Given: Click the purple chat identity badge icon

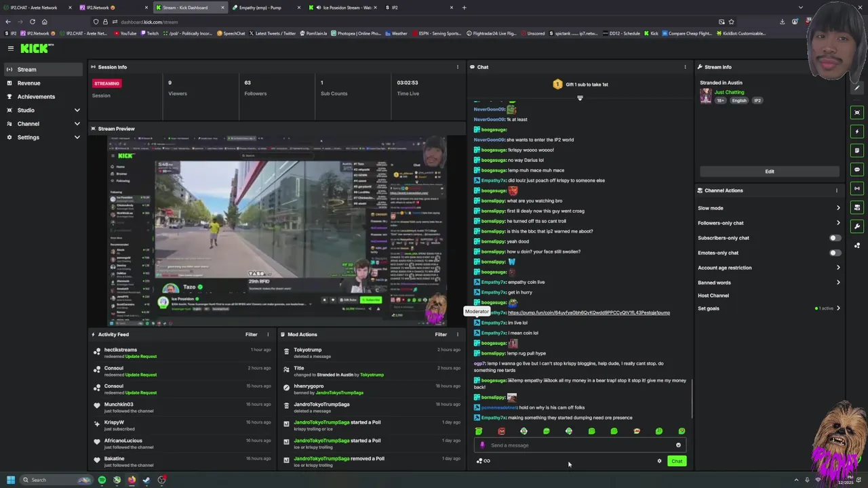Looking at the screenshot, I should point(482,445).
